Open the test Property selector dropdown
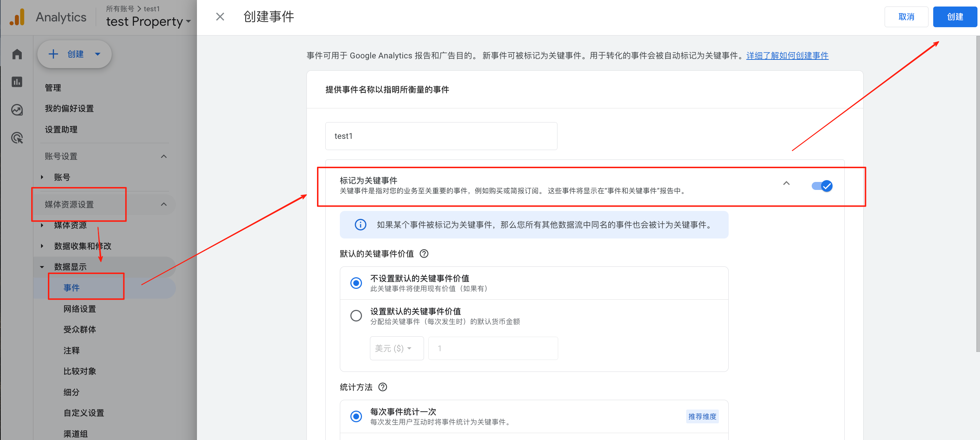Viewport: 980px width, 440px height. pos(148,21)
